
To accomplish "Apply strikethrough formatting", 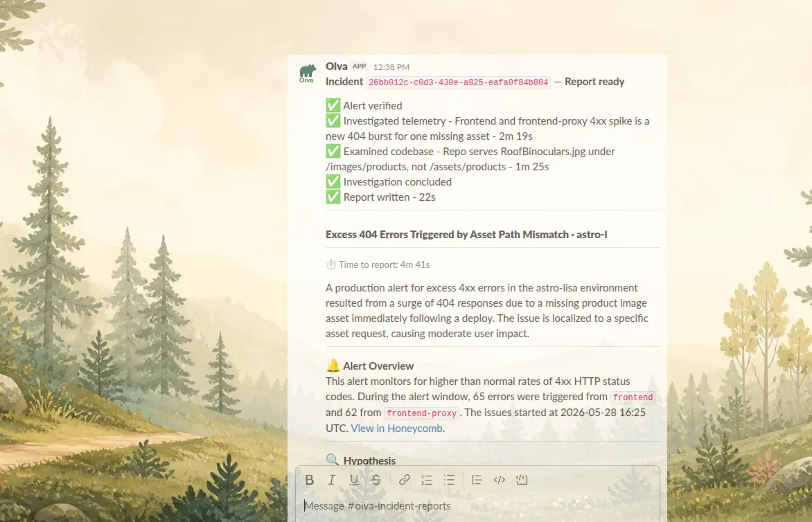I will pos(376,480).
